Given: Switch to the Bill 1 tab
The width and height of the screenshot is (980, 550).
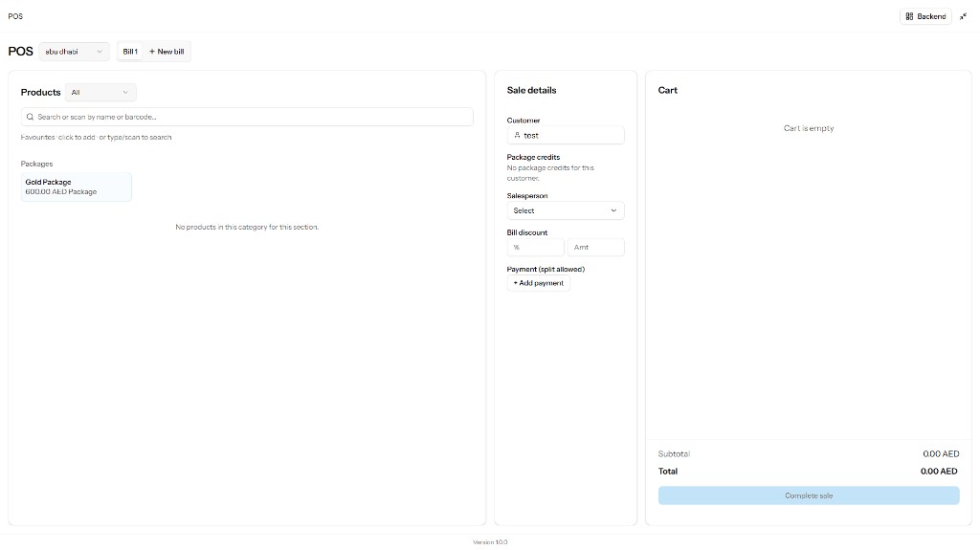Looking at the screenshot, I should 130,52.
